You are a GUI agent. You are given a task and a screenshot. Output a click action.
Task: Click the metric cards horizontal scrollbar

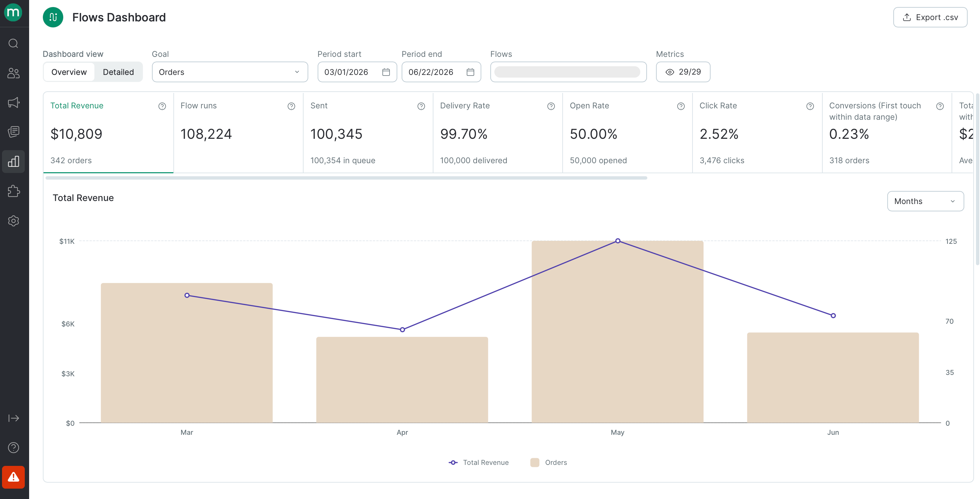(346, 178)
